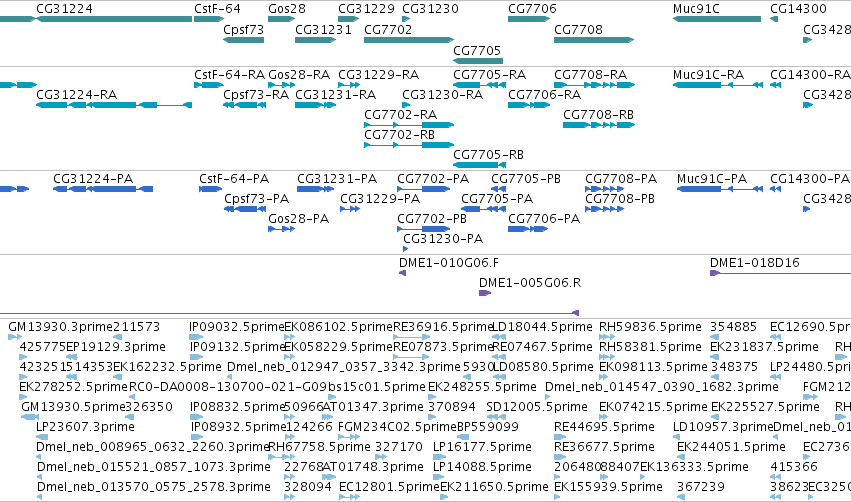Click the Cpsf73 gene bar
This screenshot has height=502, width=851.
point(243,40)
